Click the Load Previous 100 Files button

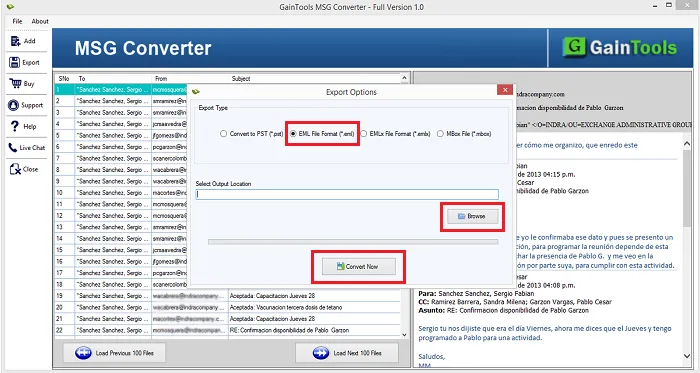[x=114, y=353]
